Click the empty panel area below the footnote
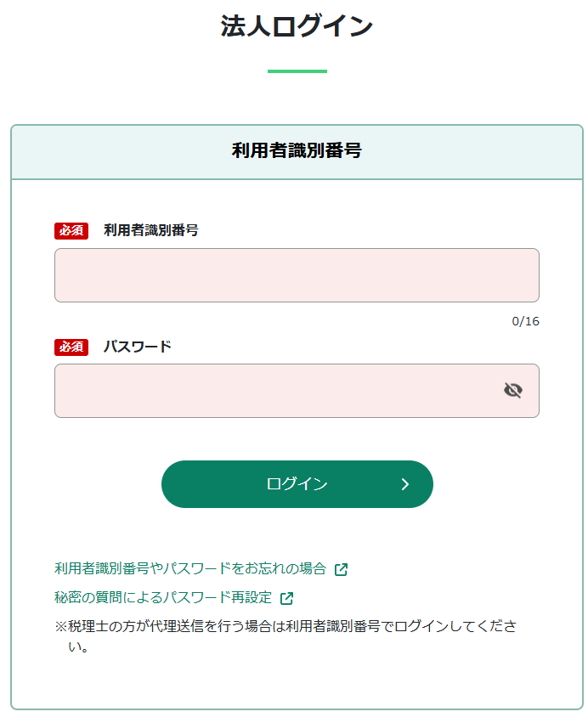 [x=297, y=681]
